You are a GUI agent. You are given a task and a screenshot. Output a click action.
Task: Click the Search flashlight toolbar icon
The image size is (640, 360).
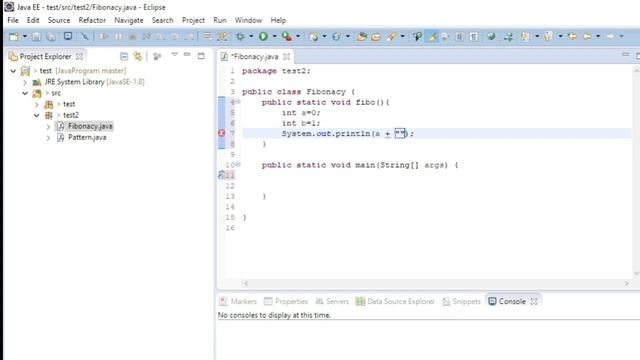click(391, 37)
